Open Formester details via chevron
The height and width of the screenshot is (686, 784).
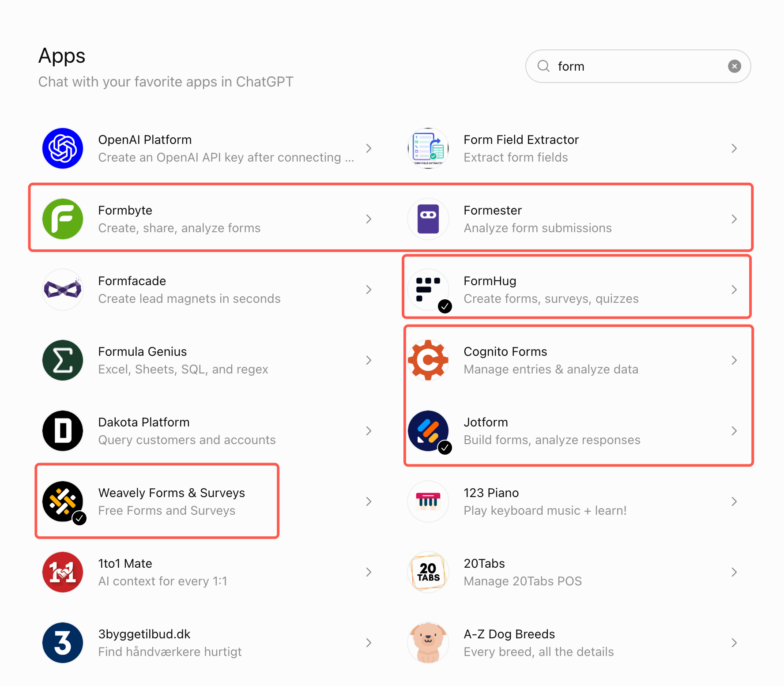click(734, 219)
